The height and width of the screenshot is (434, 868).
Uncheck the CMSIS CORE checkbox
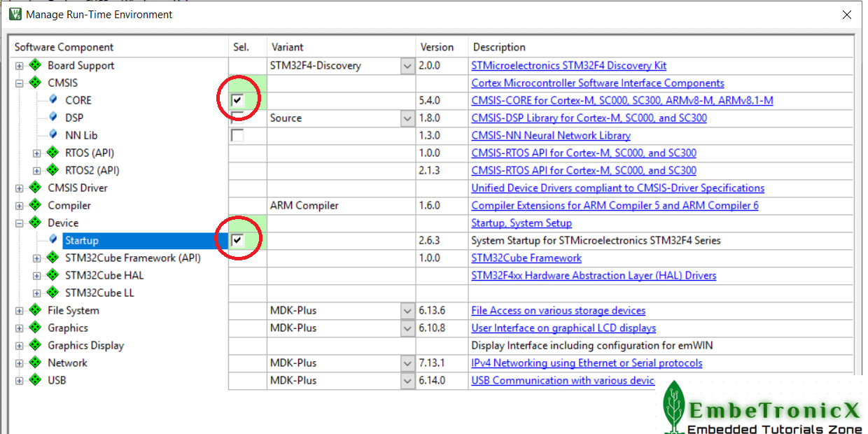click(237, 100)
